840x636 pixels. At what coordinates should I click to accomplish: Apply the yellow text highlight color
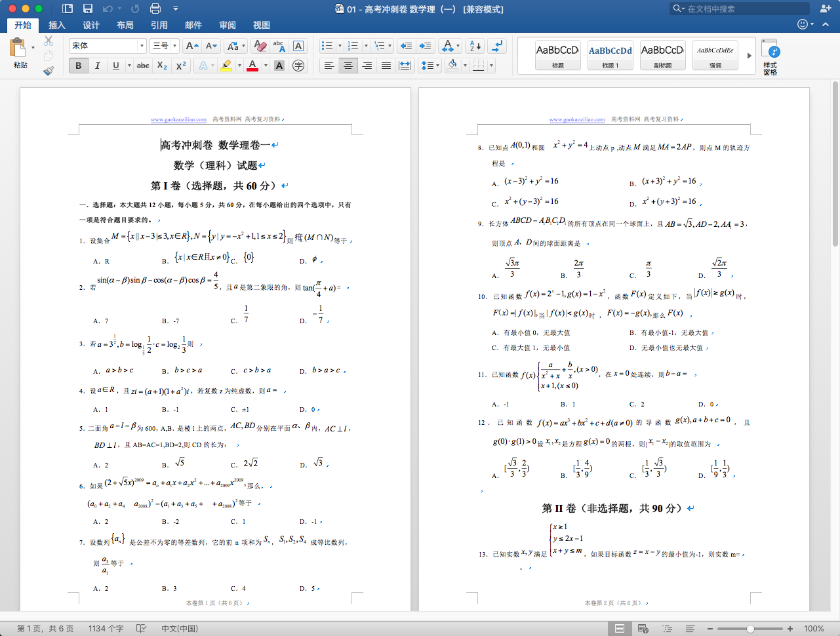click(x=226, y=66)
